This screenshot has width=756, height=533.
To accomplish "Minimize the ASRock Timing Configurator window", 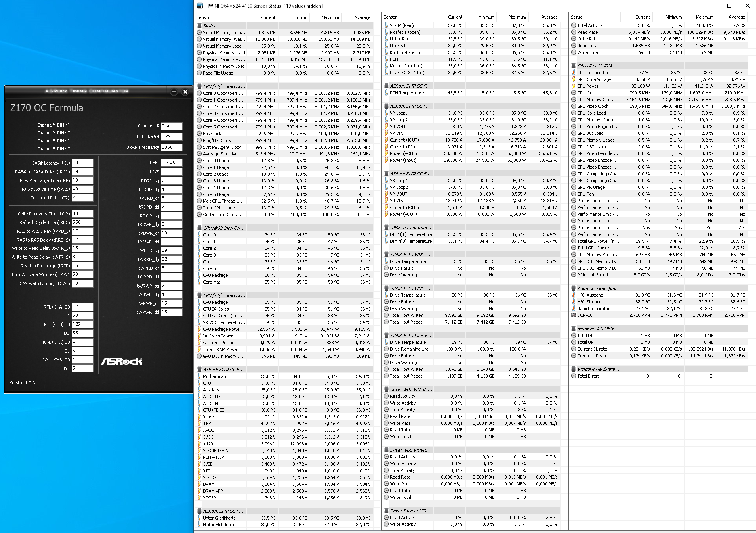I will 174,92.
